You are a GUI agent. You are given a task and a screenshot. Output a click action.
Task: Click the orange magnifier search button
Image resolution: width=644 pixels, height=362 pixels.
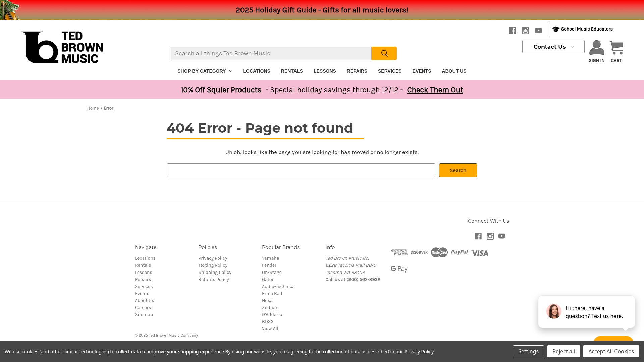tap(384, 53)
